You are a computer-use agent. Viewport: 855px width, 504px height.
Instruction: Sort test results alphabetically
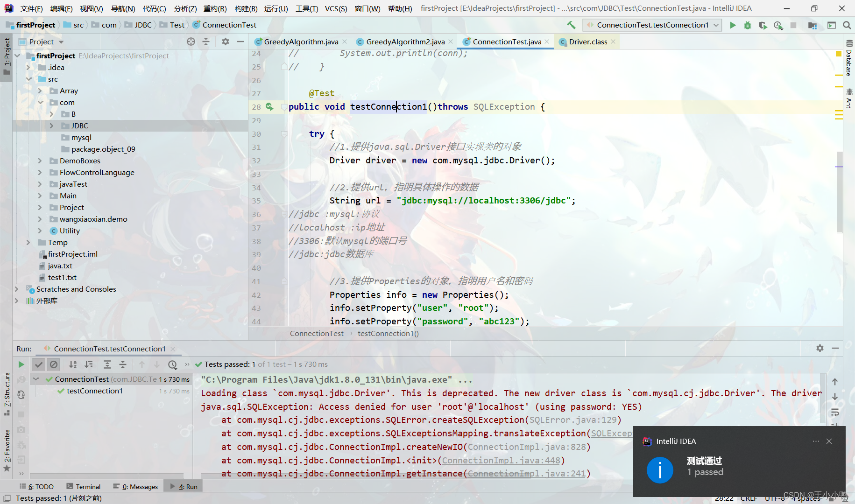pos(73,364)
